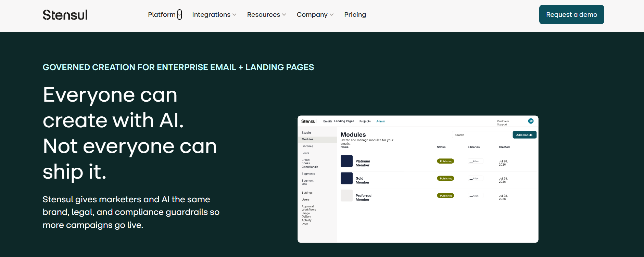Switch to the Projects tab in the preview

point(365,121)
